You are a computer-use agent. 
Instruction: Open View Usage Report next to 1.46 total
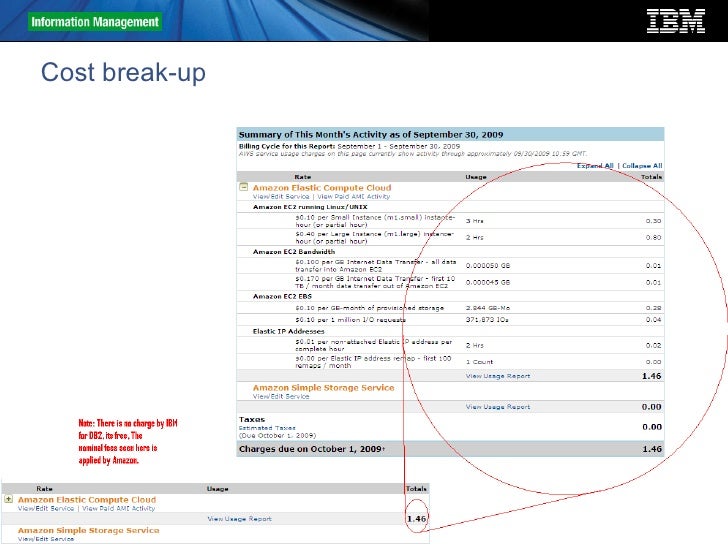point(498,376)
